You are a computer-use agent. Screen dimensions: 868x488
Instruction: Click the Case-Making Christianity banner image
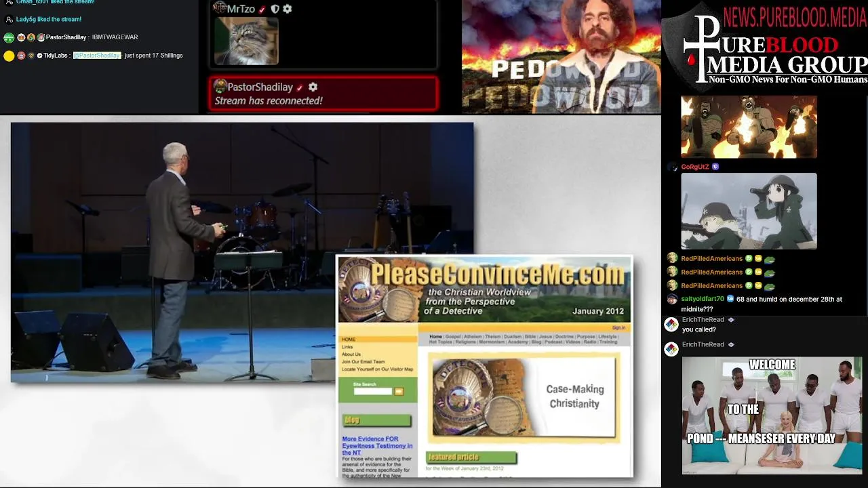[x=526, y=396]
